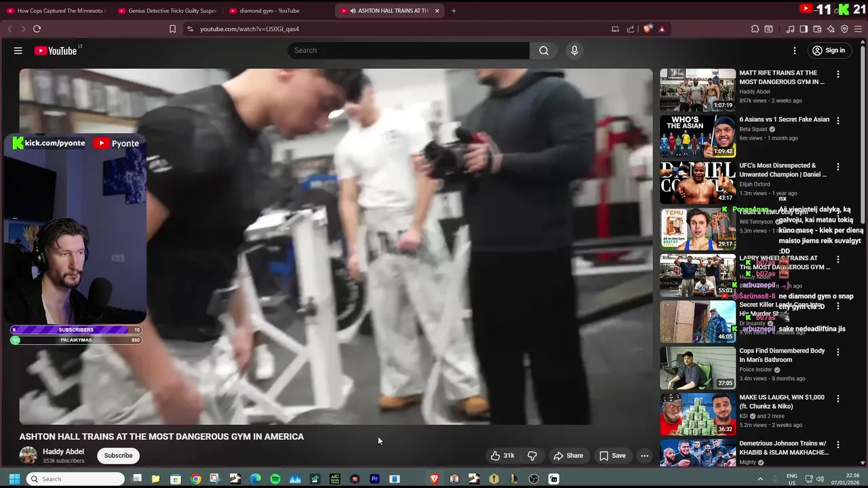Open options for Cops Find Dismembered Body video
The height and width of the screenshot is (488, 868).
click(838, 352)
